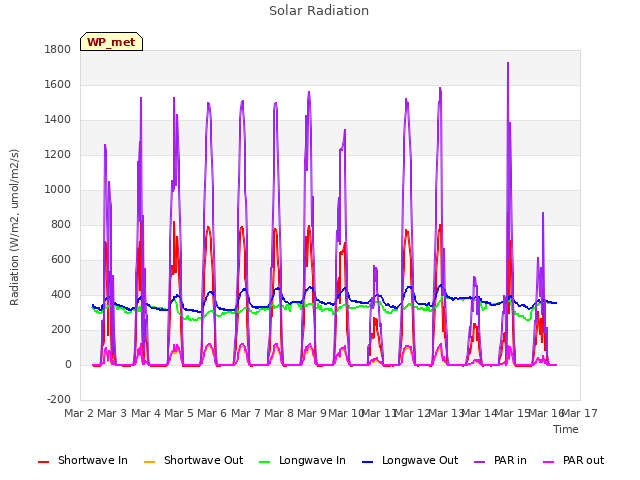Toggle the Shortwave In legend entry

(x=83, y=460)
